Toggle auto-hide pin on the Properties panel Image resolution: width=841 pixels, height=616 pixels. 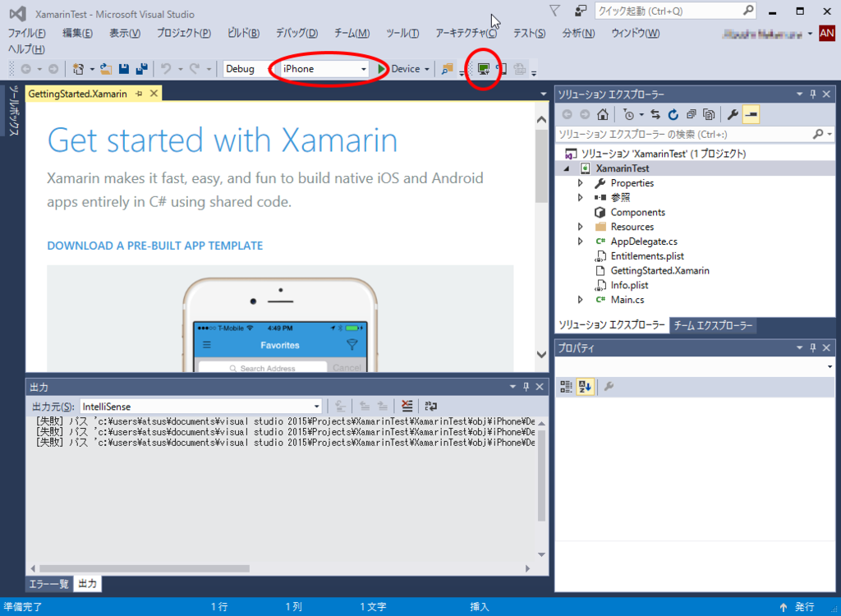coord(812,347)
